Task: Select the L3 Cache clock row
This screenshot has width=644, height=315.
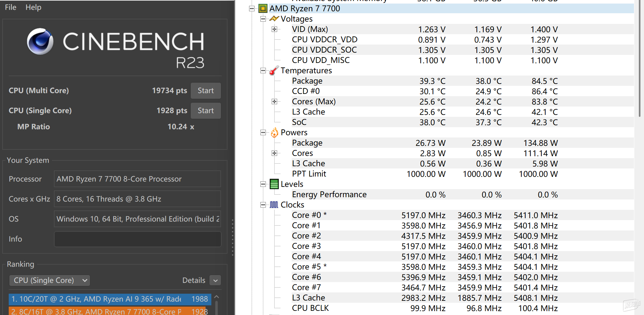Action: coord(462,298)
